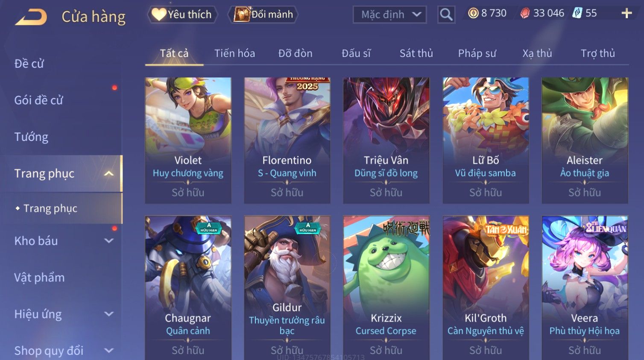Open the Mặc định sort dropdown

click(x=389, y=15)
